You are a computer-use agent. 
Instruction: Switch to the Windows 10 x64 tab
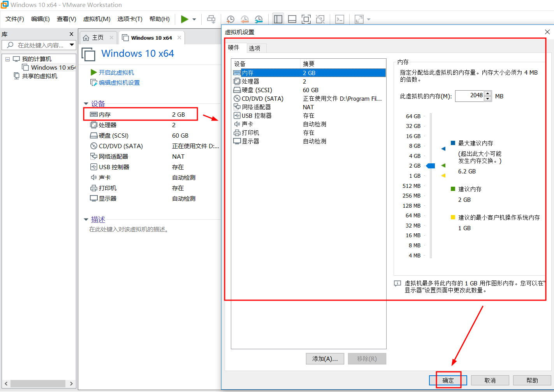click(151, 38)
